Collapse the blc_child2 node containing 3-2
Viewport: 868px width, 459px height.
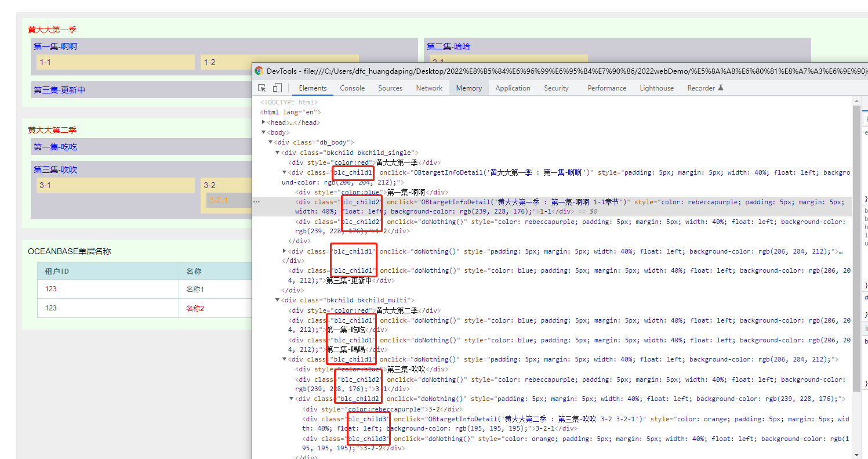click(291, 399)
